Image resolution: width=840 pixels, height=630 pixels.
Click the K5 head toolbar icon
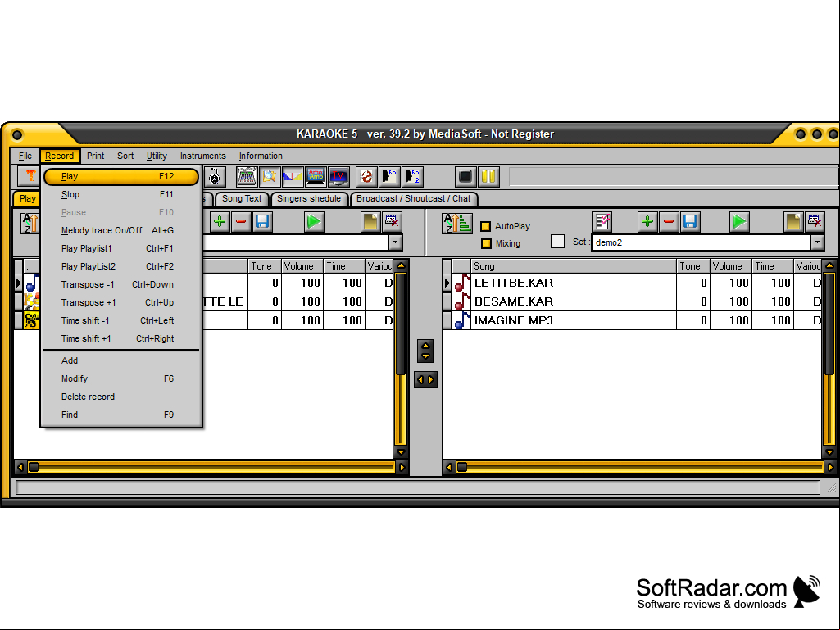pos(389,176)
